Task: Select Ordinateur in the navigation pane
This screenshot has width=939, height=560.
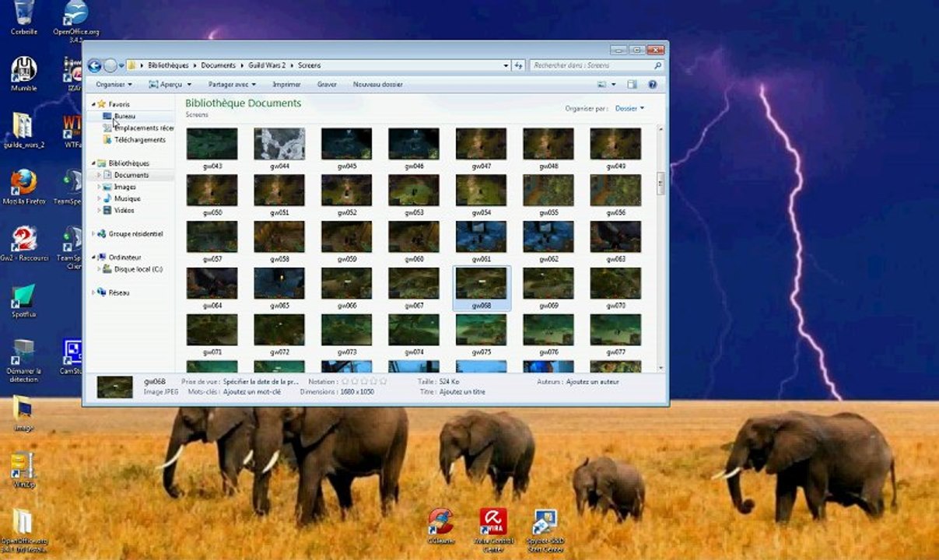Action: pyautogui.click(x=124, y=257)
